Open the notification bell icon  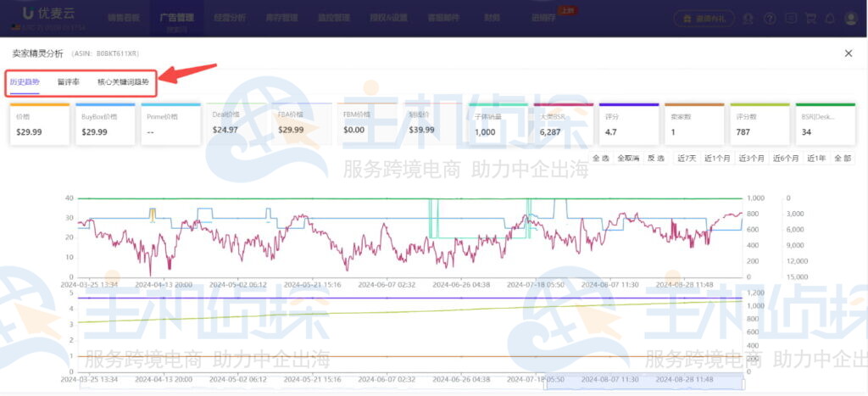pos(829,18)
